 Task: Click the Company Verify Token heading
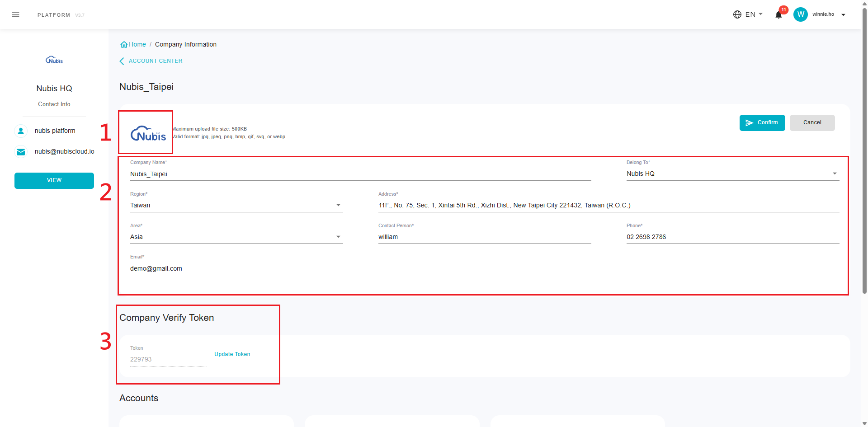[167, 318]
